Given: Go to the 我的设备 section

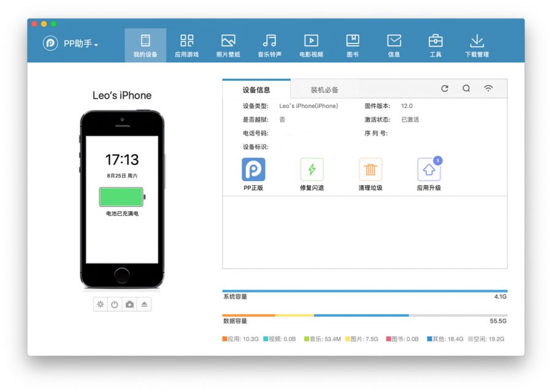Looking at the screenshot, I should [x=145, y=45].
